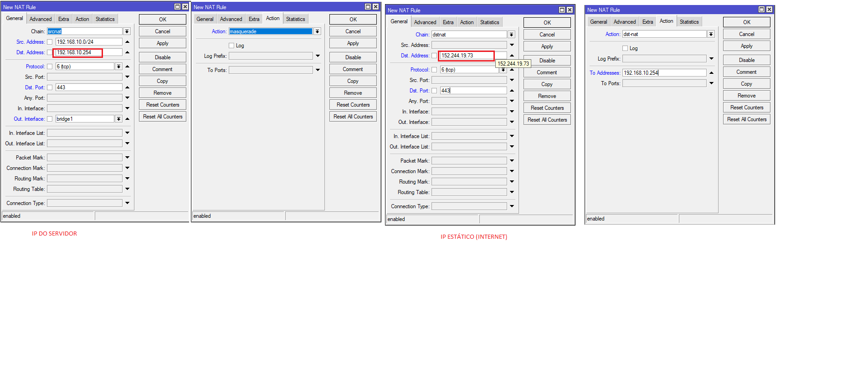Switch to General tab in dst-nat window
Screen dimensions: 868x390
598,22
